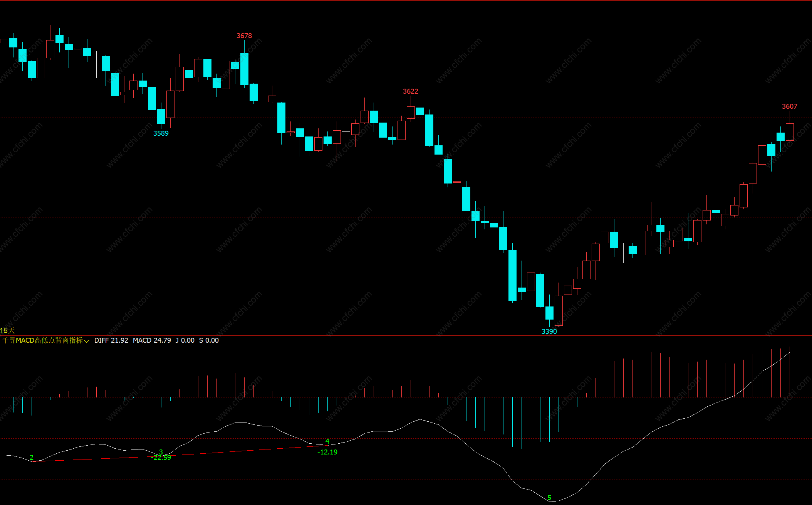Click the 3390 lowest price label
Viewport: 812px width, 505px height.
(549, 332)
